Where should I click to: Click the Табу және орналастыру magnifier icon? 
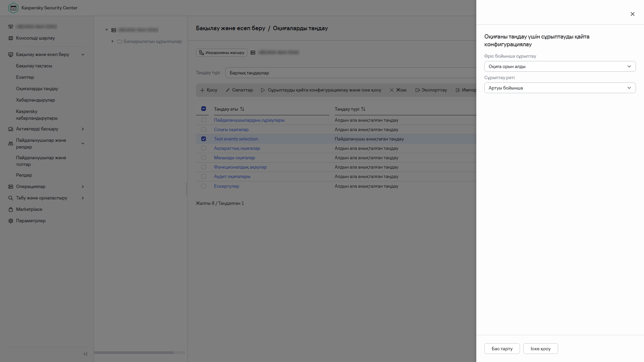[x=11, y=198]
